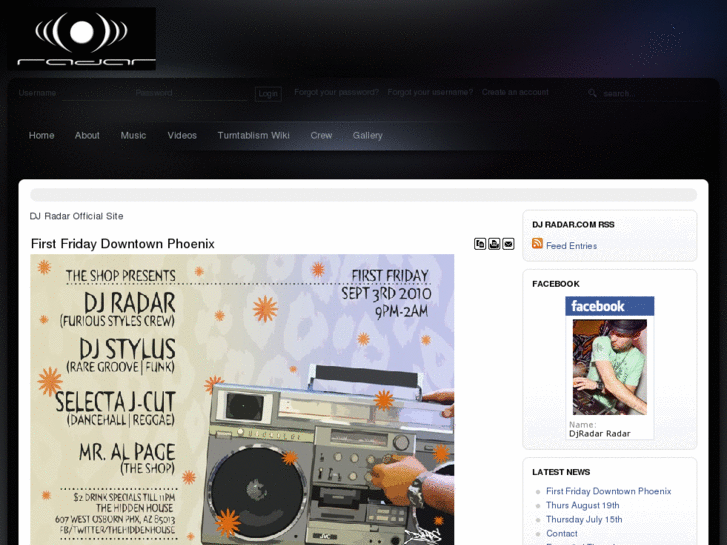
Task: Open Forgot your username link
Action: click(x=430, y=92)
